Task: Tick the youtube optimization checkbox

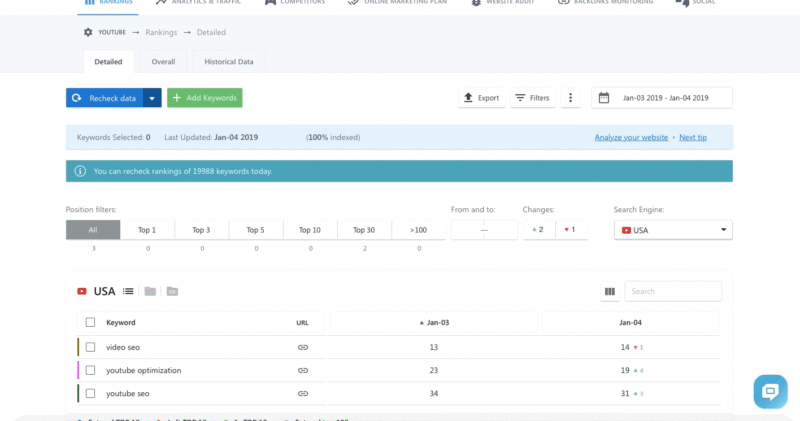Action: click(90, 370)
